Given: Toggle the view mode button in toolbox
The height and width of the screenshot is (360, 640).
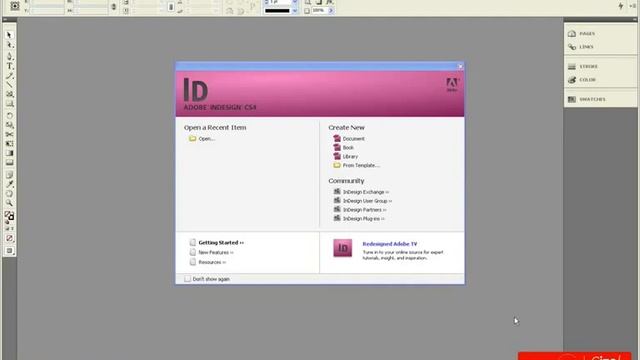Looking at the screenshot, I should click(9, 251).
